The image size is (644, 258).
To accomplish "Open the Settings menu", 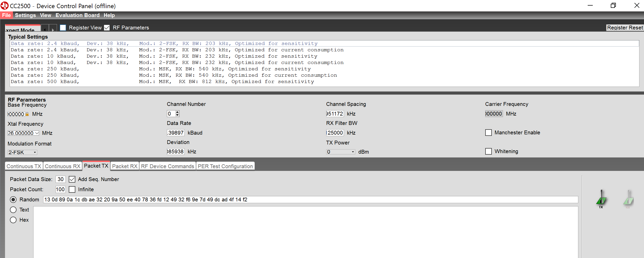I will click(25, 15).
